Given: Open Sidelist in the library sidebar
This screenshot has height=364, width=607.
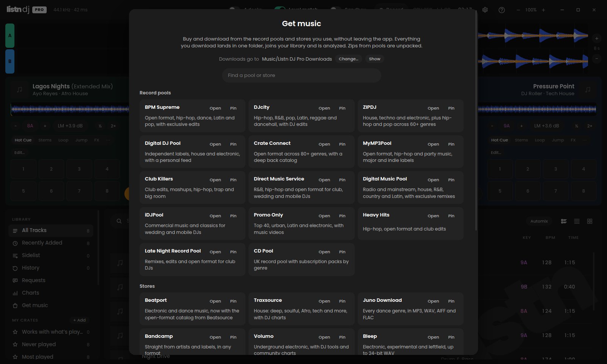Looking at the screenshot, I should [x=51, y=255].
